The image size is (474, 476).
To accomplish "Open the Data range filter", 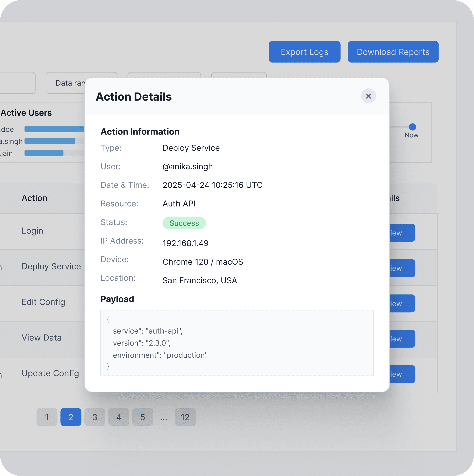I will tap(65, 83).
